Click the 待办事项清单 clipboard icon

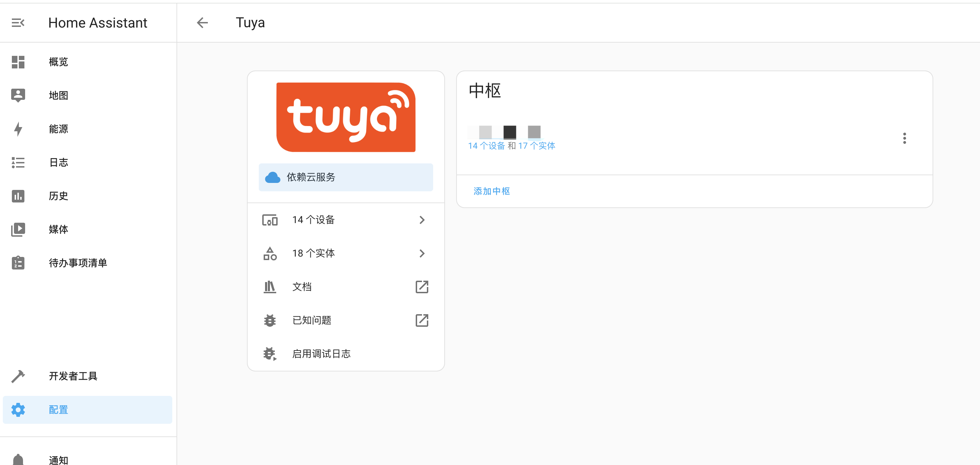[x=18, y=263]
